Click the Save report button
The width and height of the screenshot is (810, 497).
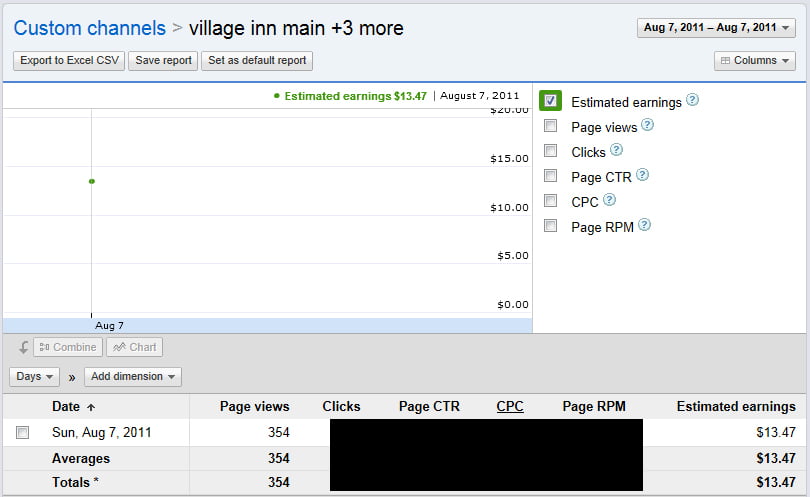[163, 60]
